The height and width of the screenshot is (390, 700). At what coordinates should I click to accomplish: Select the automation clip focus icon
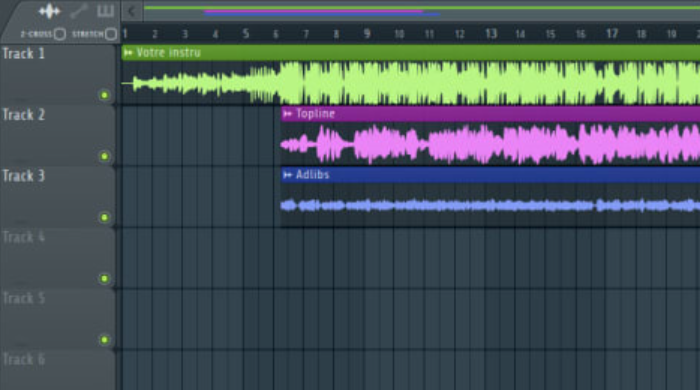[79, 11]
